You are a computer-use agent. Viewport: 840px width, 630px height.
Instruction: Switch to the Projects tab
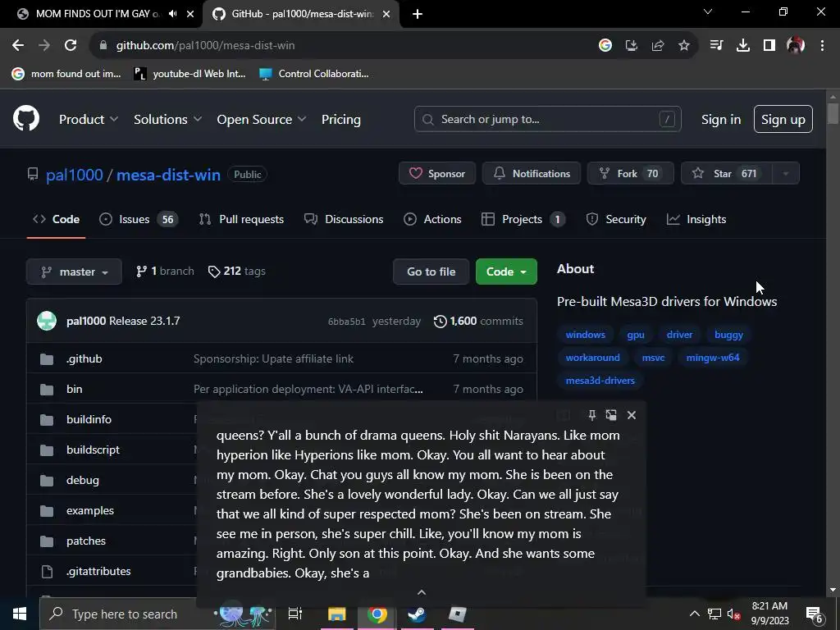[523, 219]
